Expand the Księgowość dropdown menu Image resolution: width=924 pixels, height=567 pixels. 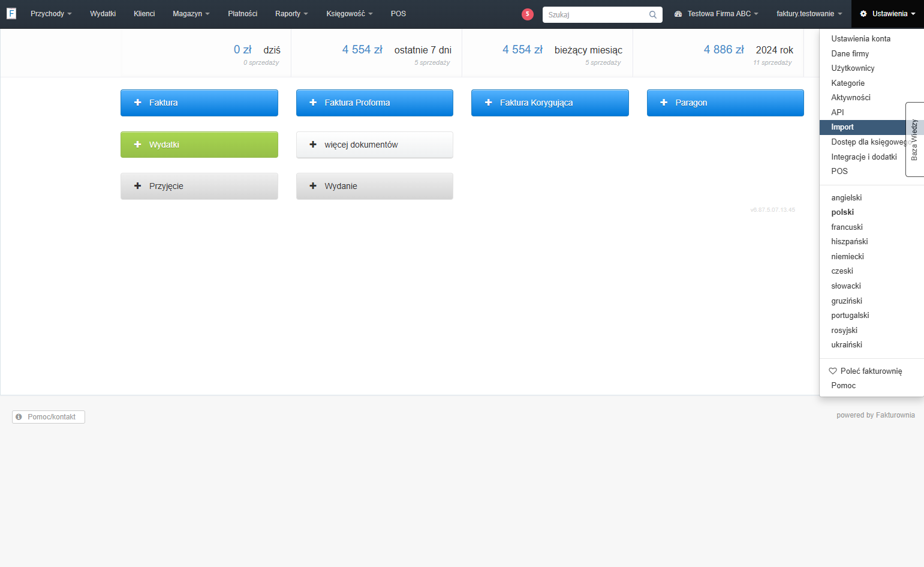coord(350,14)
